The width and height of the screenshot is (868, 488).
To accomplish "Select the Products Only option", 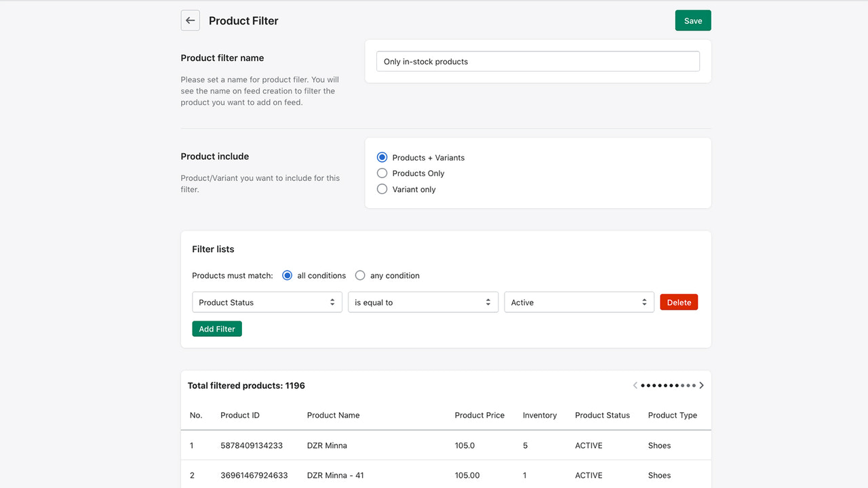I will click(x=382, y=173).
